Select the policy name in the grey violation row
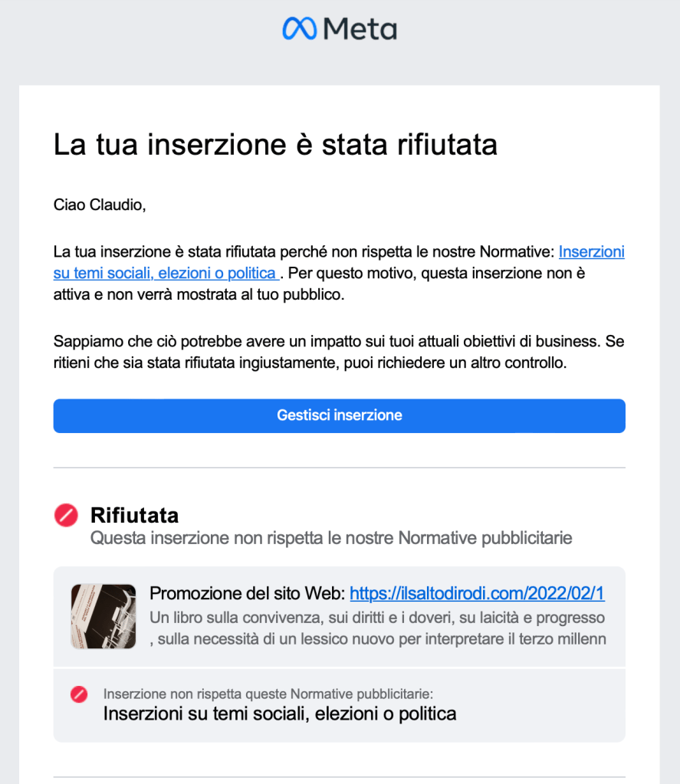This screenshot has height=784, width=680. (x=280, y=714)
